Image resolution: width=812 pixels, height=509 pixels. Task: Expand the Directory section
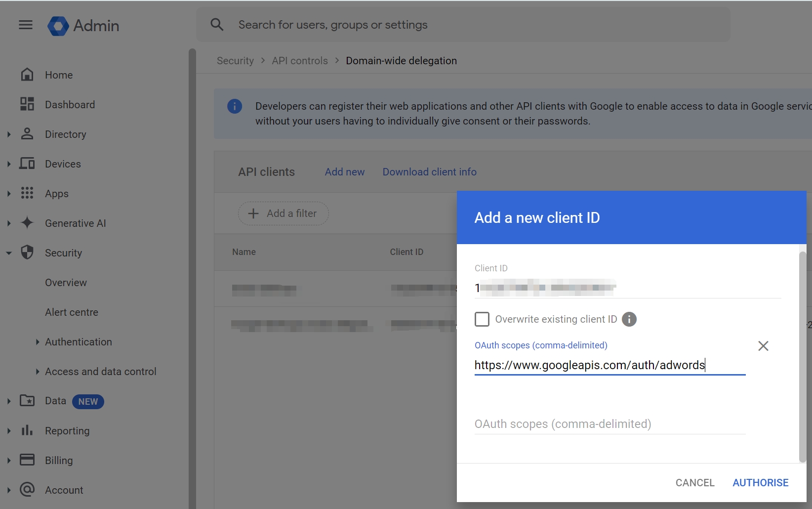click(9, 134)
